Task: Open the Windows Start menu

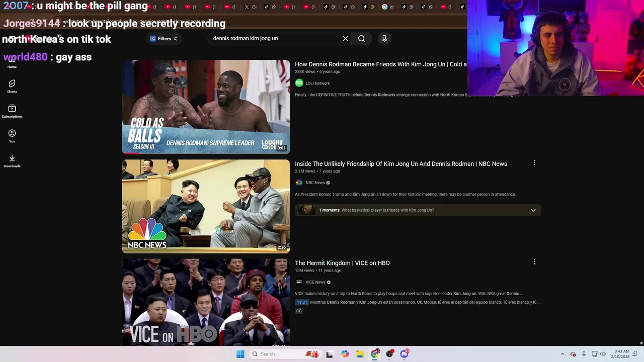Action: [240, 354]
